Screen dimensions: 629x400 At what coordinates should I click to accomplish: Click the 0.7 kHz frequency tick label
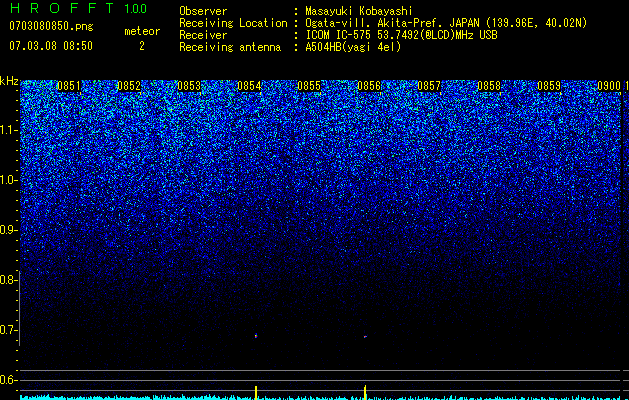coord(6,330)
